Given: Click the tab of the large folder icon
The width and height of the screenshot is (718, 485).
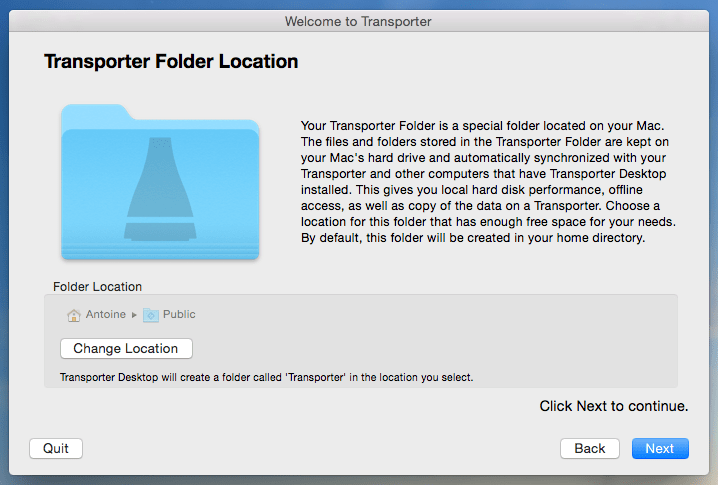Looking at the screenshot, I should click(95, 112).
